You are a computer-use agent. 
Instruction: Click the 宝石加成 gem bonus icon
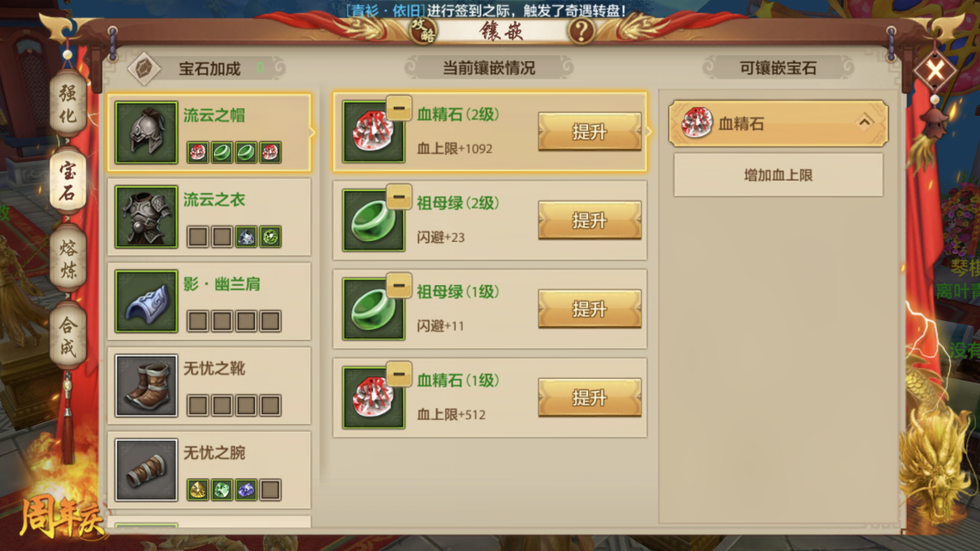point(144,68)
